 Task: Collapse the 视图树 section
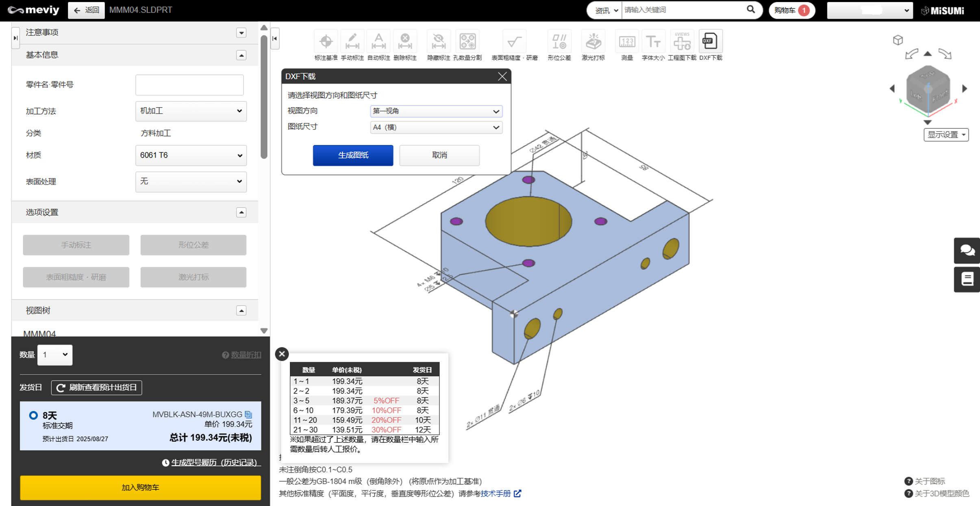tap(241, 310)
